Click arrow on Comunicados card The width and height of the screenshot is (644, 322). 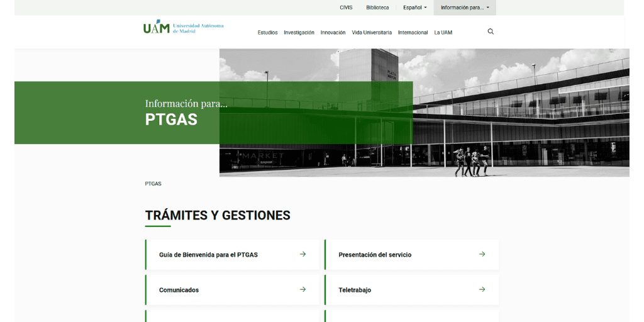coord(303,289)
